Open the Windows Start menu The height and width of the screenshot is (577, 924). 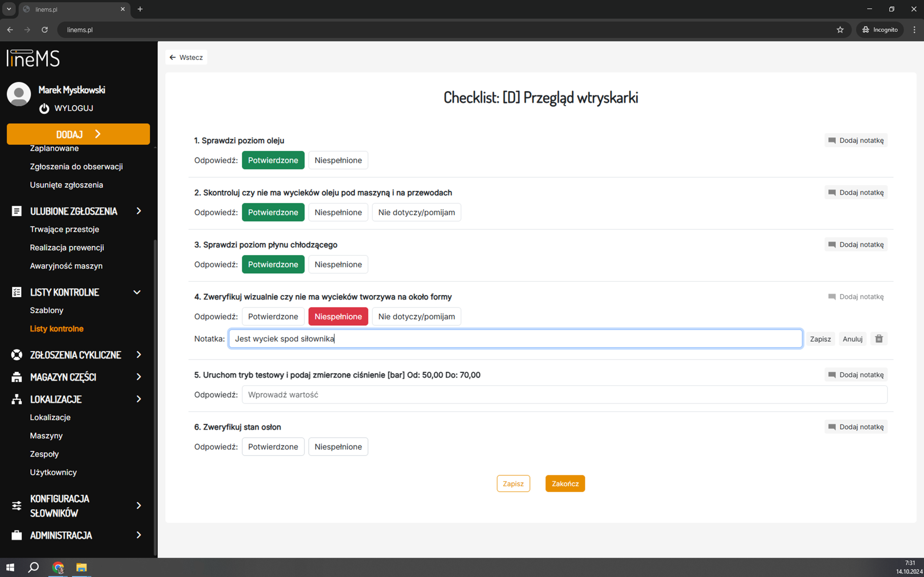(x=10, y=567)
